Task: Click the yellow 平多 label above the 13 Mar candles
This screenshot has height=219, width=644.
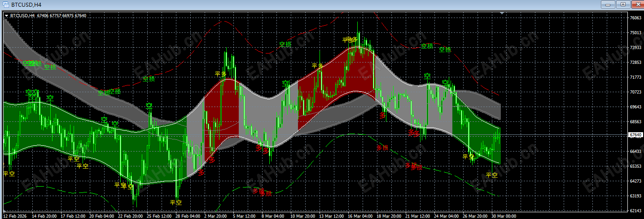Action: (318, 66)
